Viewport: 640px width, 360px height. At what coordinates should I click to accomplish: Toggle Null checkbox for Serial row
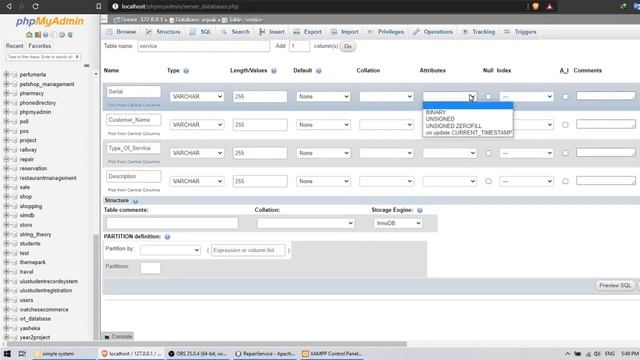(x=488, y=97)
